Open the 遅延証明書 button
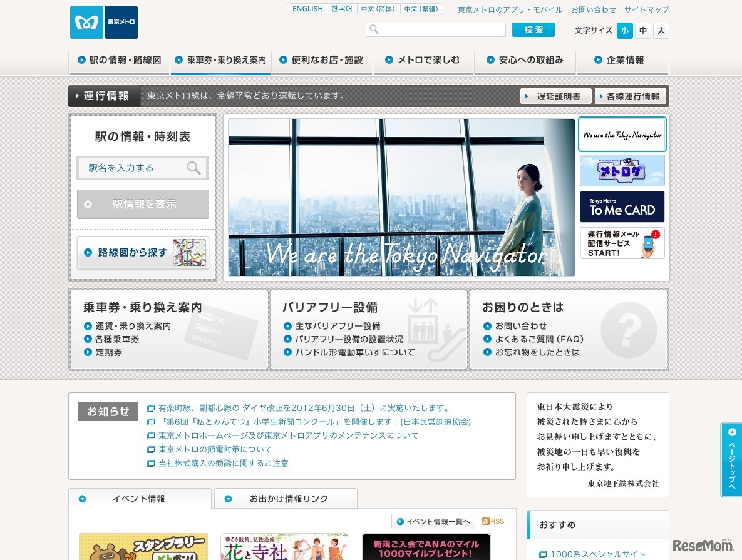 (x=556, y=96)
